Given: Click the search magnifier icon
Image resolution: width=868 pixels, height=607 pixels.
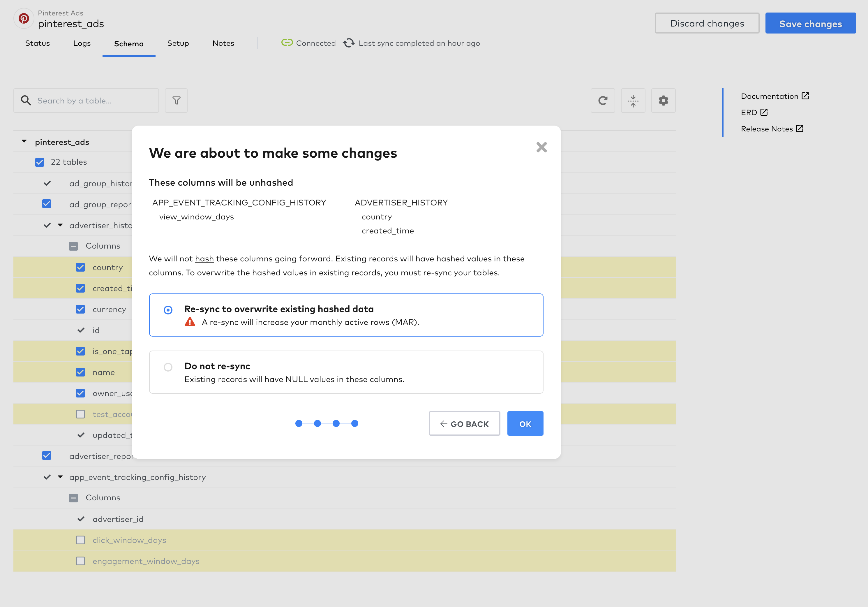Looking at the screenshot, I should click(26, 100).
